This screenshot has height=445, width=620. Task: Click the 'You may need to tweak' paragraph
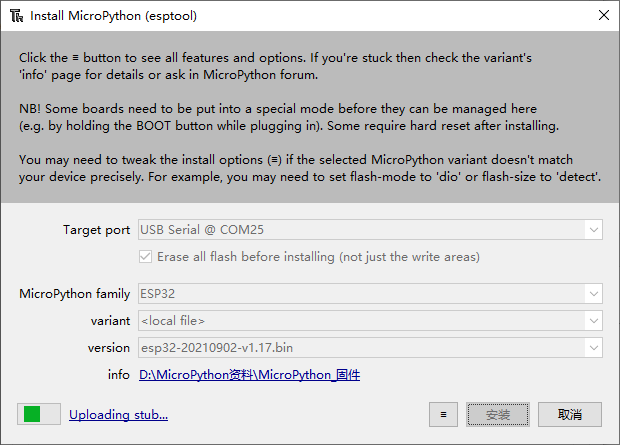(x=310, y=168)
